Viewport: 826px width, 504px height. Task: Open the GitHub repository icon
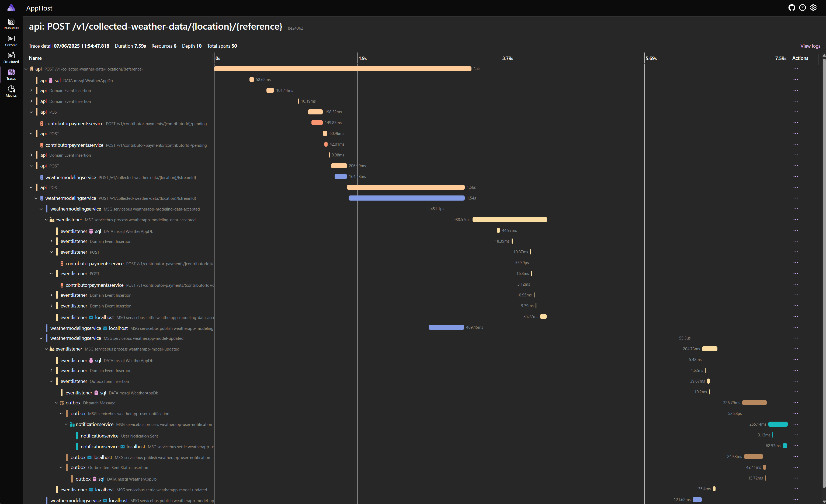[x=792, y=7]
